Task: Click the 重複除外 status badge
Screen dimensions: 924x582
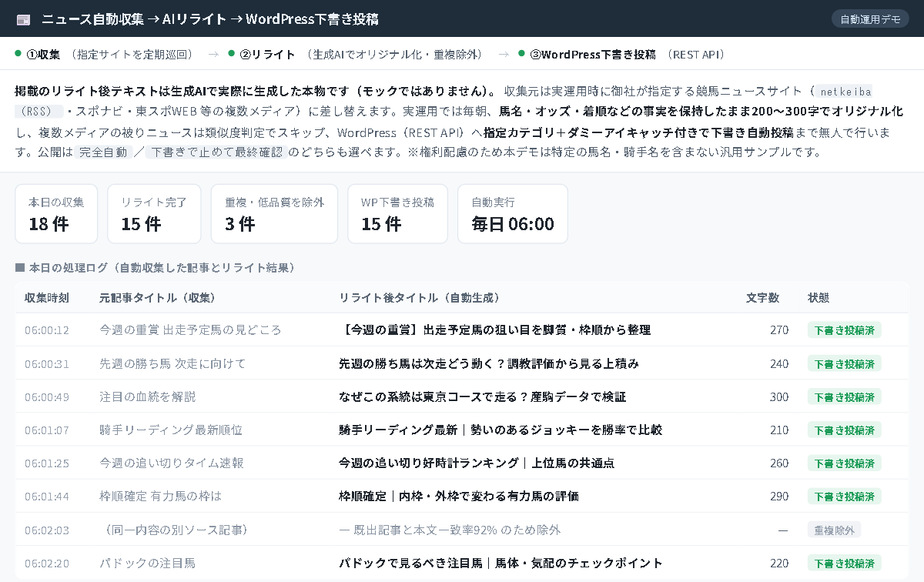Action: (x=834, y=530)
